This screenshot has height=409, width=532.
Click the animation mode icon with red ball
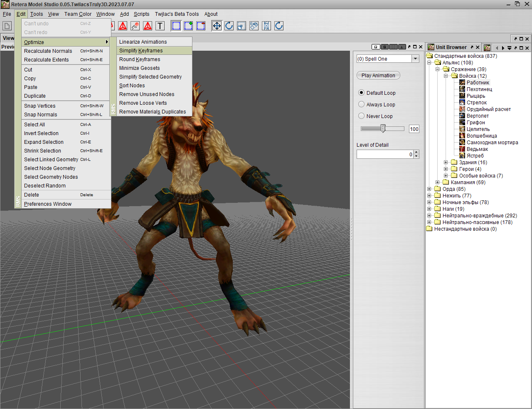click(135, 26)
